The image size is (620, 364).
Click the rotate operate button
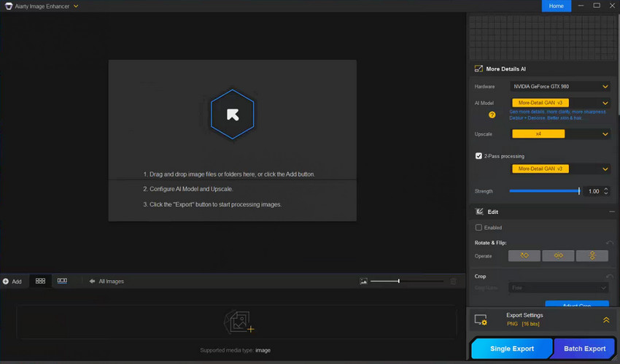[x=524, y=256]
